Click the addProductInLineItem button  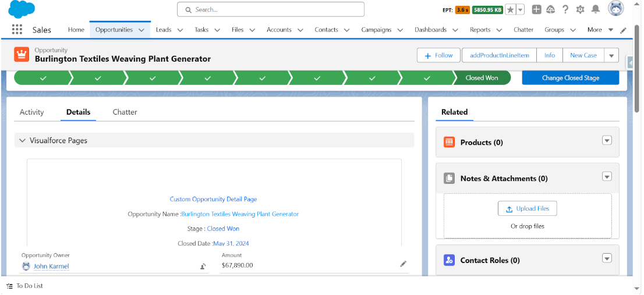499,55
